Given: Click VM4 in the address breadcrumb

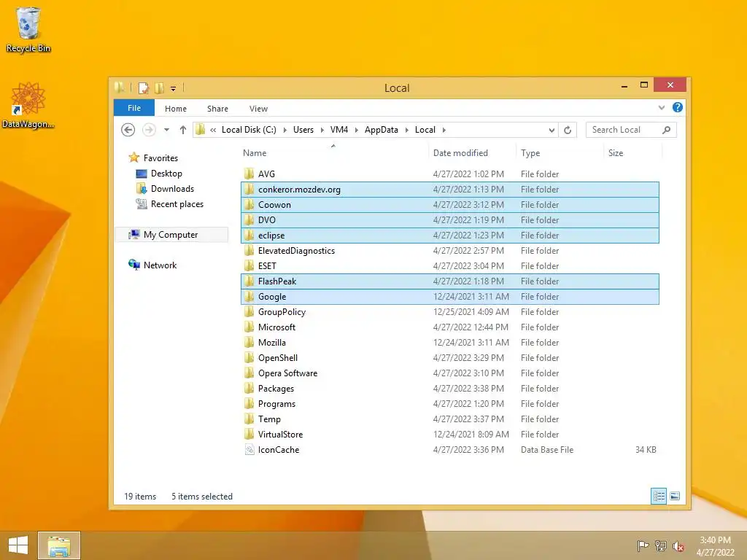Looking at the screenshot, I should [339, 130].
